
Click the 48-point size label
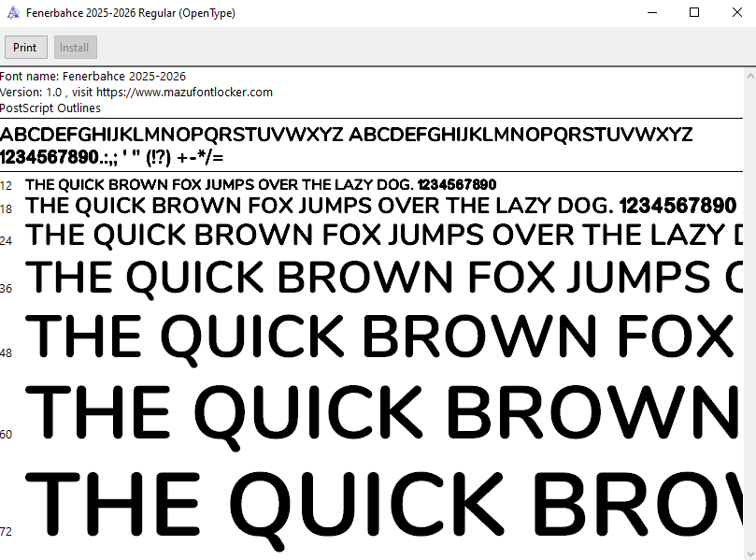pos(7,353)
